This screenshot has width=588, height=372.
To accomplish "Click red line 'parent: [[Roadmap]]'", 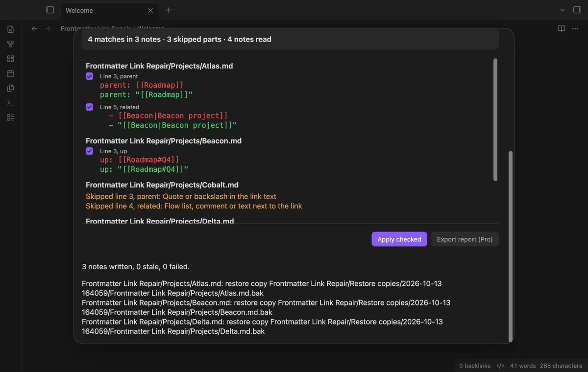I will coord(142,85).
